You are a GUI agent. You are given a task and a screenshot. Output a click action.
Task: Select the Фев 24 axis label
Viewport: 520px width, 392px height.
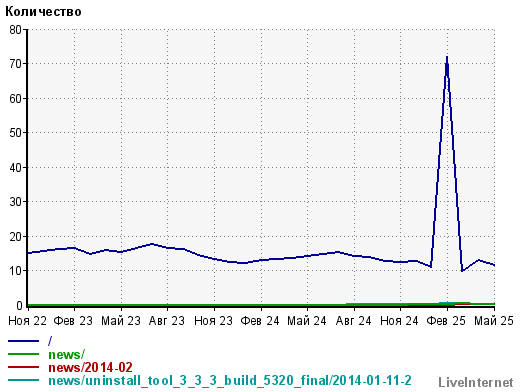[260, 321]
